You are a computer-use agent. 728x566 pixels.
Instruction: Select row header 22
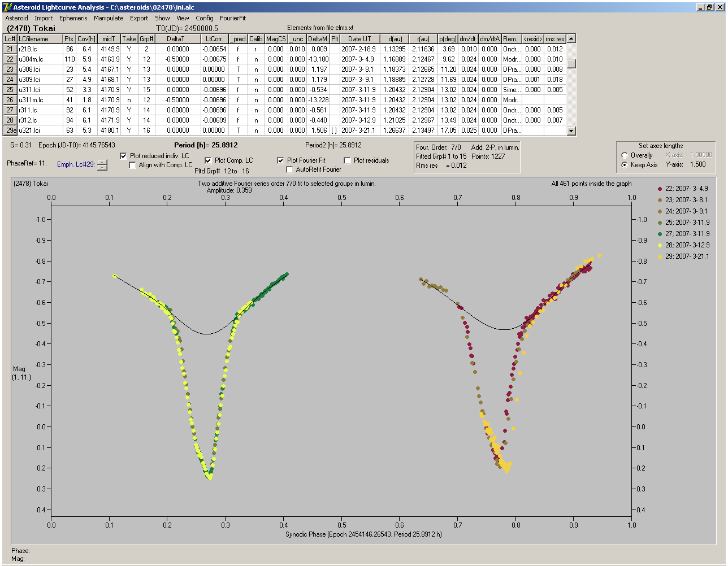[x=10, y=59]
